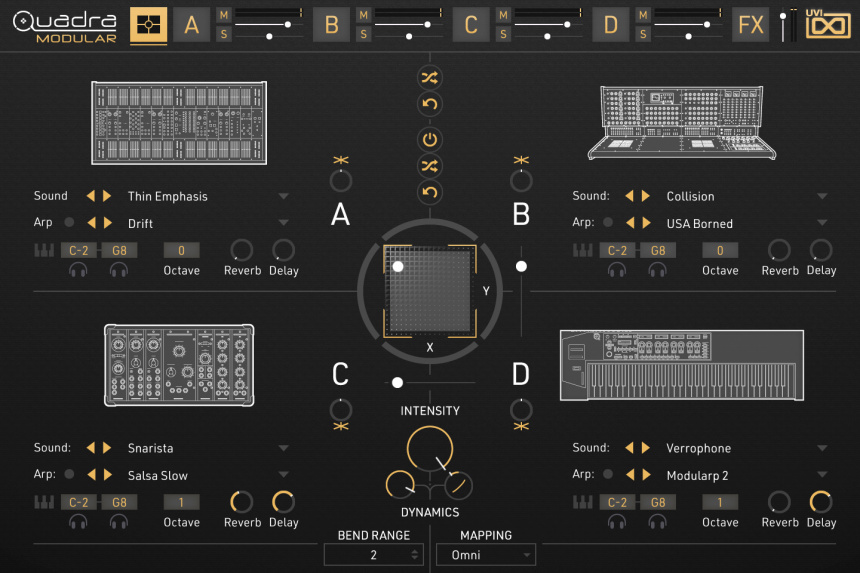Viewport: 860px width, 573px height.
Task: Open the Verrophone sound dropdown
Action: coord(822,448)
